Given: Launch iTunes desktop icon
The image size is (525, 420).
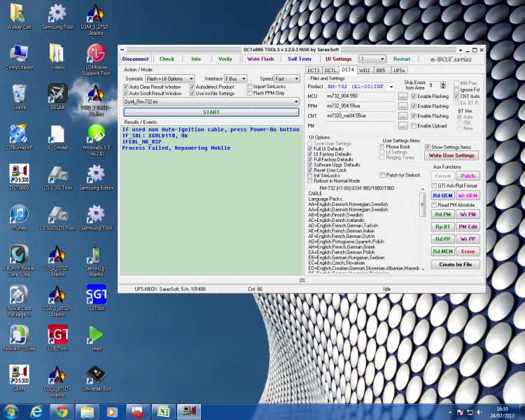Looking at the screenshot, I should click(19, 218).
